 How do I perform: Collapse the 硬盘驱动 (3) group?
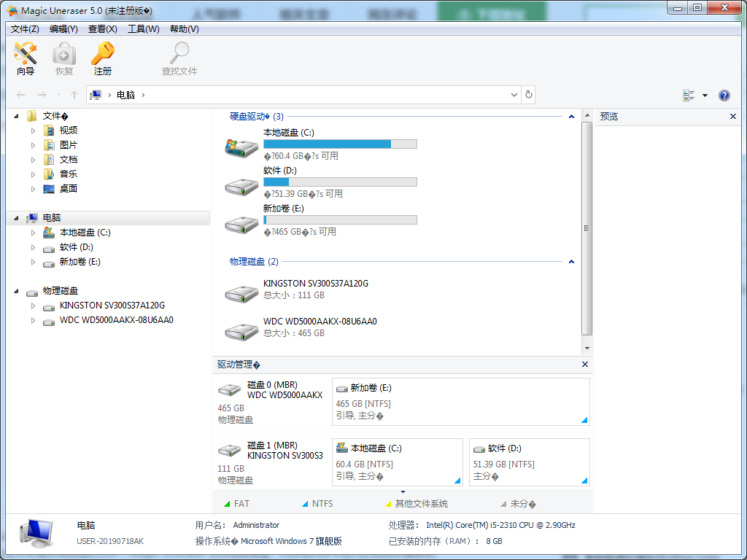pos(571,116)
